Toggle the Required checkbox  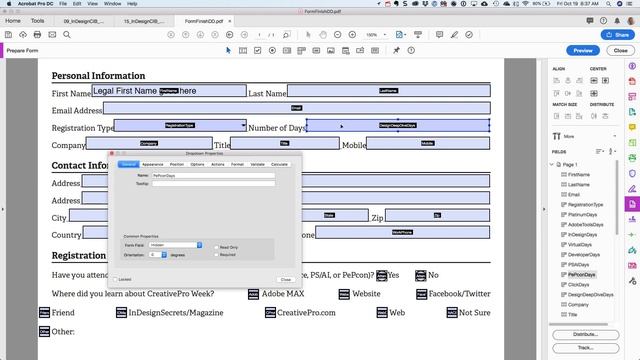[216, 255]
